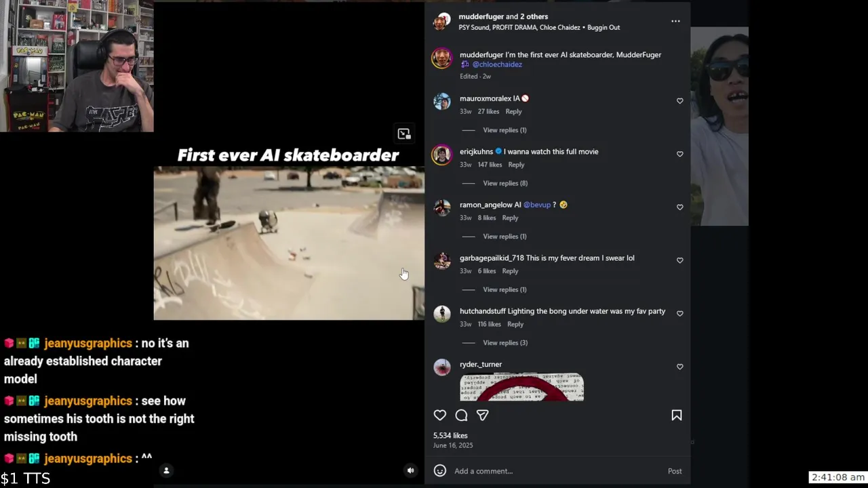
Task: Open the comment bubble icon
Action: click(461, 415)
